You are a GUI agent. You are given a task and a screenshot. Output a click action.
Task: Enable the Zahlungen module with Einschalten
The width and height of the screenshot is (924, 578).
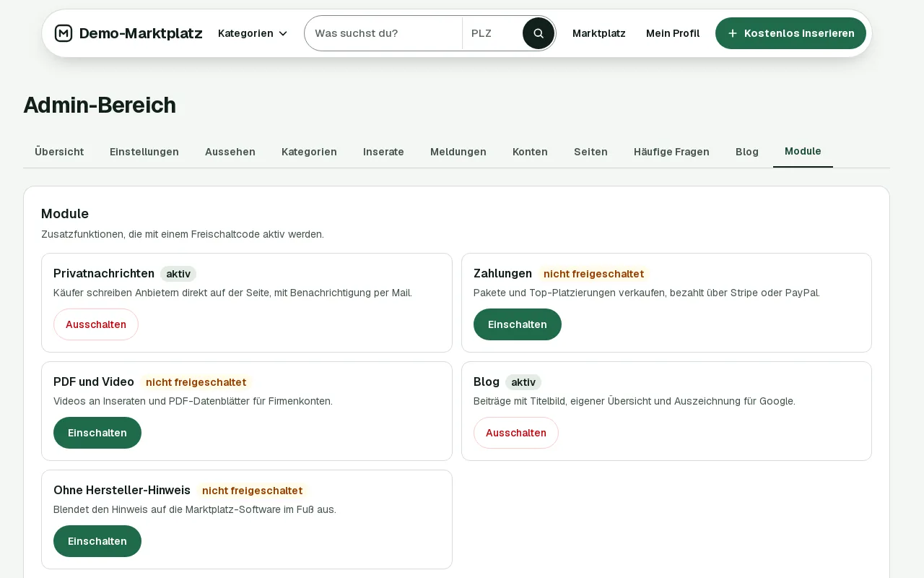[518, 324]
